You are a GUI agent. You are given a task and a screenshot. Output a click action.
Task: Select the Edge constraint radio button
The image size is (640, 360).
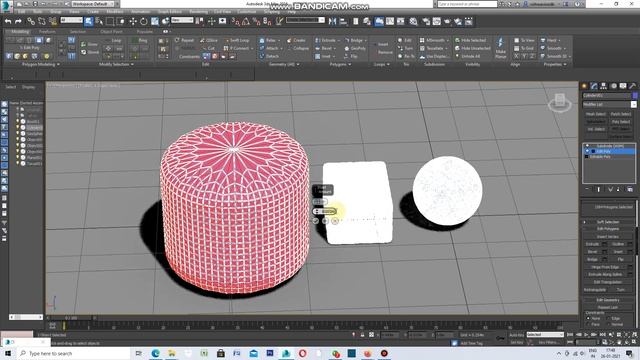tap(608, 318)
